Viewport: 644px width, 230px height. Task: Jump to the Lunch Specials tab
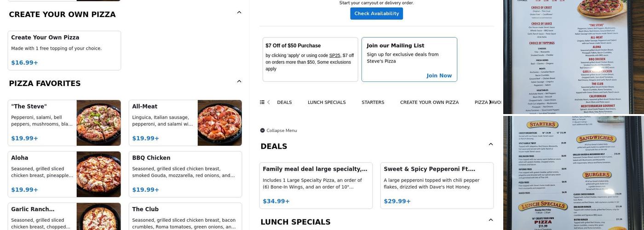tap(327, 102)
